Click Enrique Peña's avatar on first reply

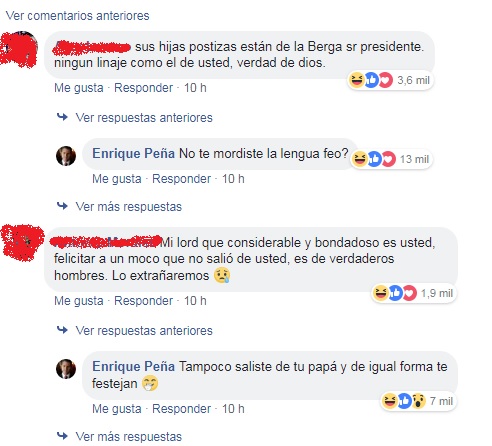pos(66,156)
